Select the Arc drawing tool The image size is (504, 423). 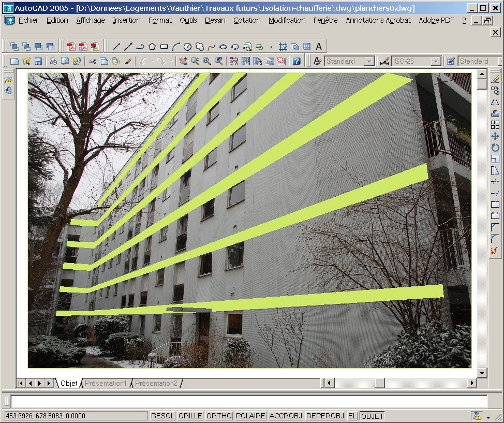[x=176, y=47]
